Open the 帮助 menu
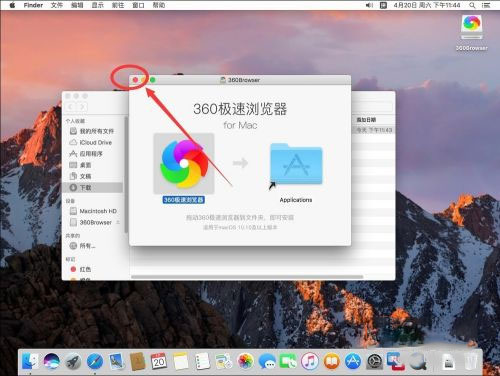This screenshot has width=500, height=376. [x=159, y=5]
